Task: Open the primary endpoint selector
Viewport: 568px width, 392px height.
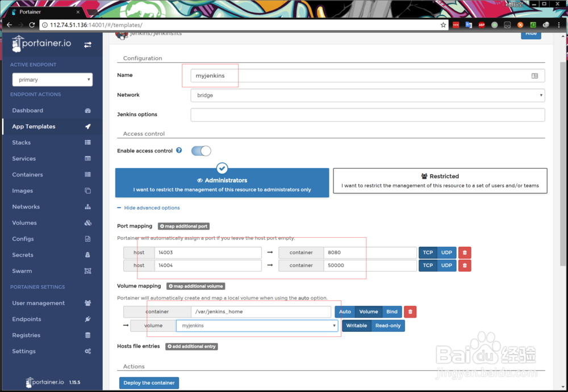Action: 52,79
